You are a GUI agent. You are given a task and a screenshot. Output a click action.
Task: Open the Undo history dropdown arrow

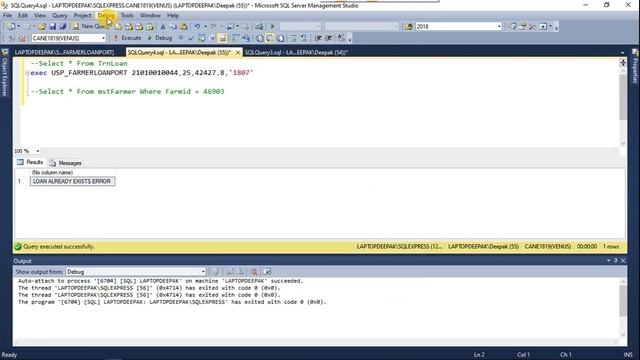tap(205, 27)
